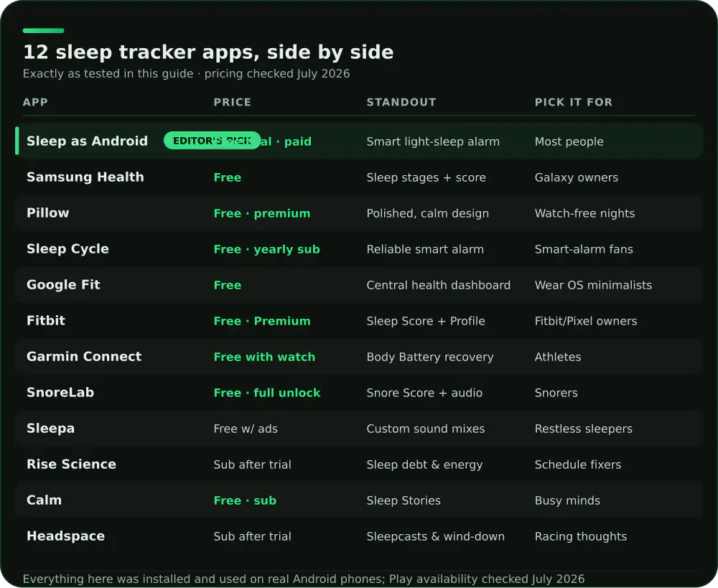Select the 'Free · premium' price for Pillow
The width and height of the screenshot is (718, 588).
tap(262, 213)
